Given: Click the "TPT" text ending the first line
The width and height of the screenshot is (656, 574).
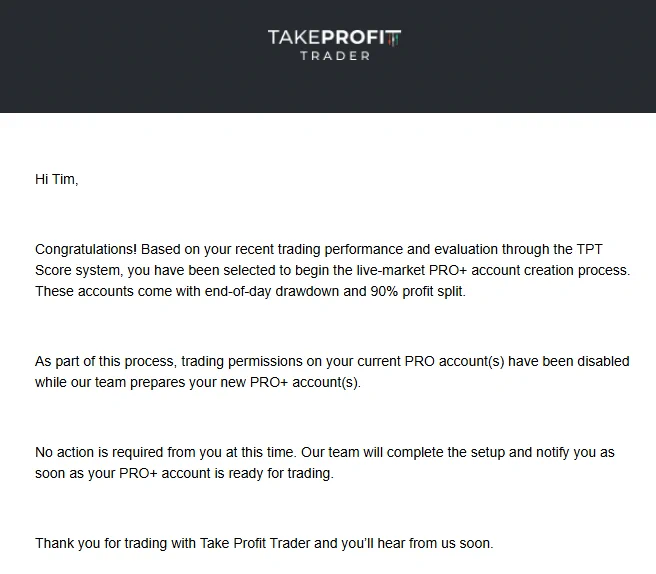Looking at the screenshot, I should (x=589, y=249).
